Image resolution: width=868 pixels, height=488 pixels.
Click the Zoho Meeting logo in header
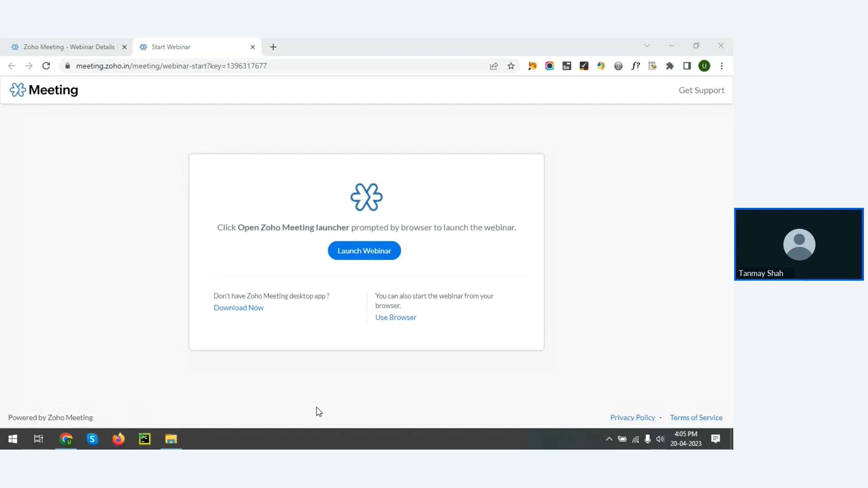[44, 90]
